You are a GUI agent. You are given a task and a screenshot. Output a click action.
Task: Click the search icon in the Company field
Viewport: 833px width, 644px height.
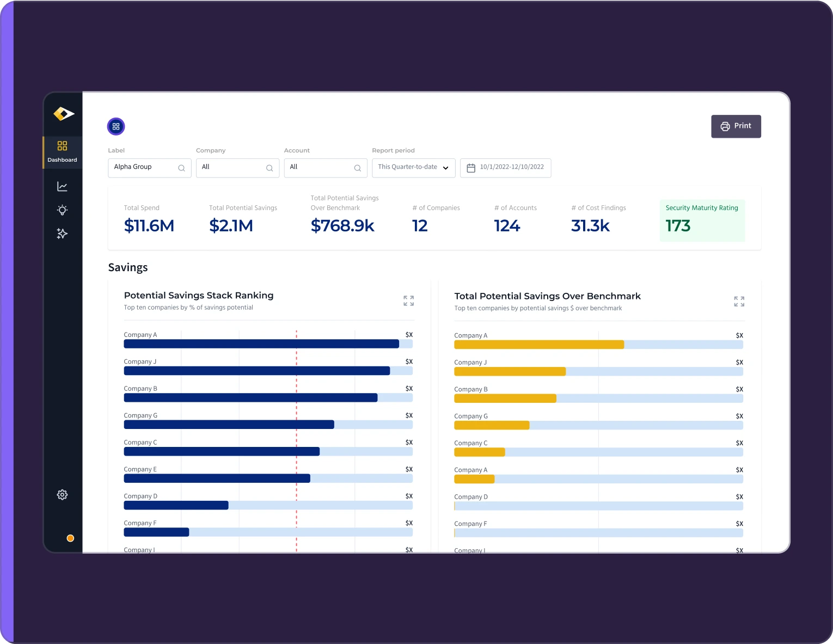(269, 168)
